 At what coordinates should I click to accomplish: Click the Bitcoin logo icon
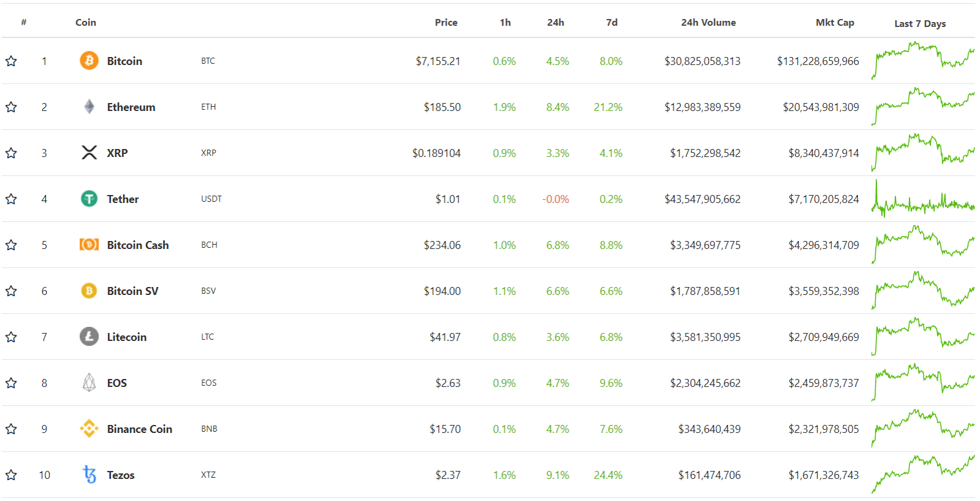pyautogui.click(x=89, y=61)
